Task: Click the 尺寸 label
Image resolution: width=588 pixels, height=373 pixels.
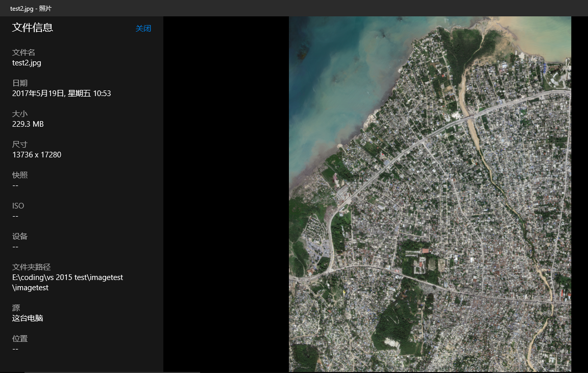Action: [x=20, y=145]
